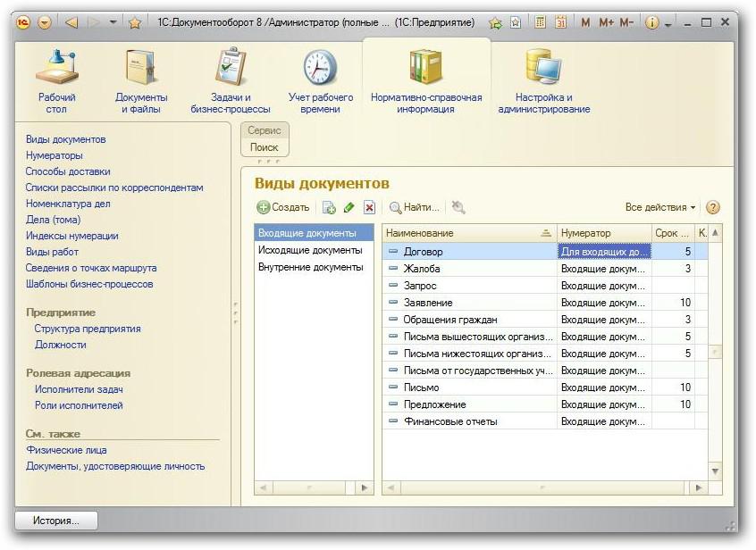Open Рабочий стол section
The width and height of the screenshot is (756, 550).
pyautogui.click(x=57, y=81)
